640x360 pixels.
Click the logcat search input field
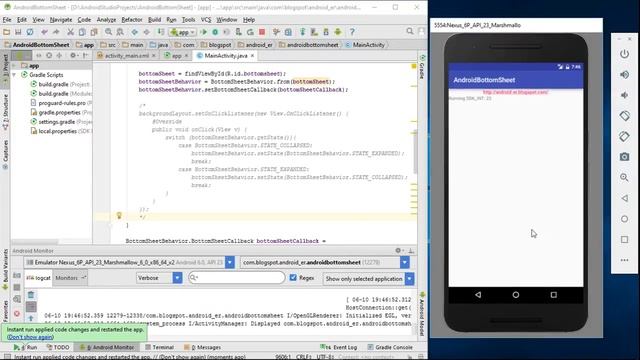236,278
